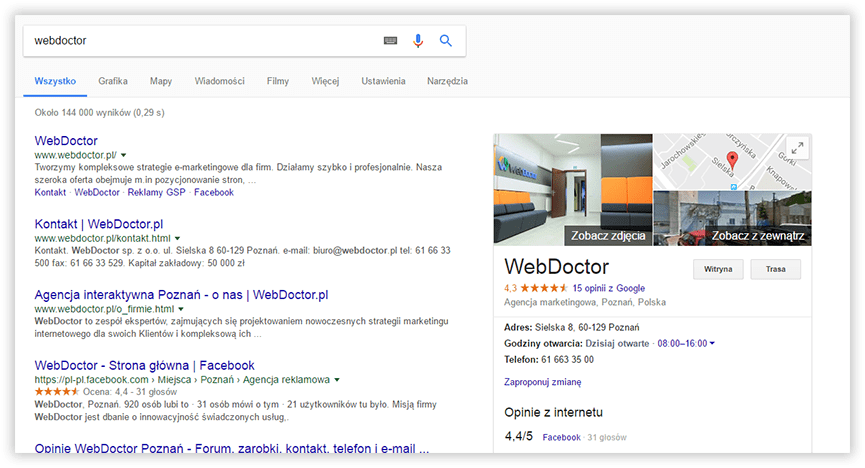Expand dropdown arrow next to www.webdoctor.pl/

point(124,155)
